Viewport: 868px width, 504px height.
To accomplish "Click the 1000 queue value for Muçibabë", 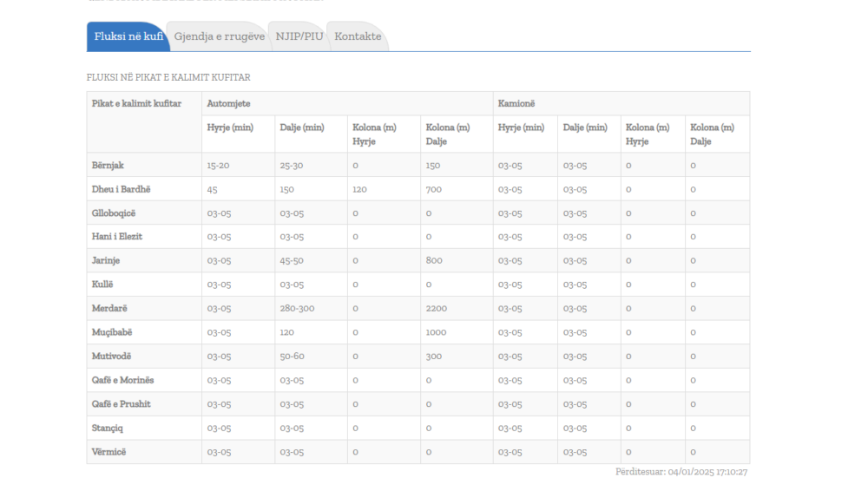I will click(437, 332).
